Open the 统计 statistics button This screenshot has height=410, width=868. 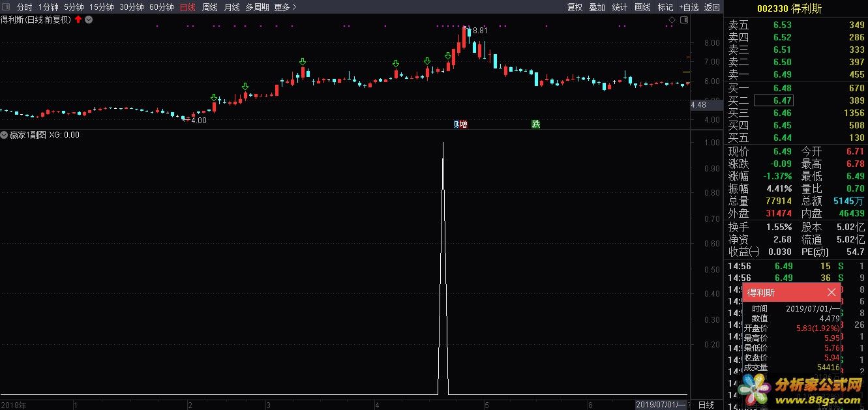pyautogui.click(x=620, y=7)
